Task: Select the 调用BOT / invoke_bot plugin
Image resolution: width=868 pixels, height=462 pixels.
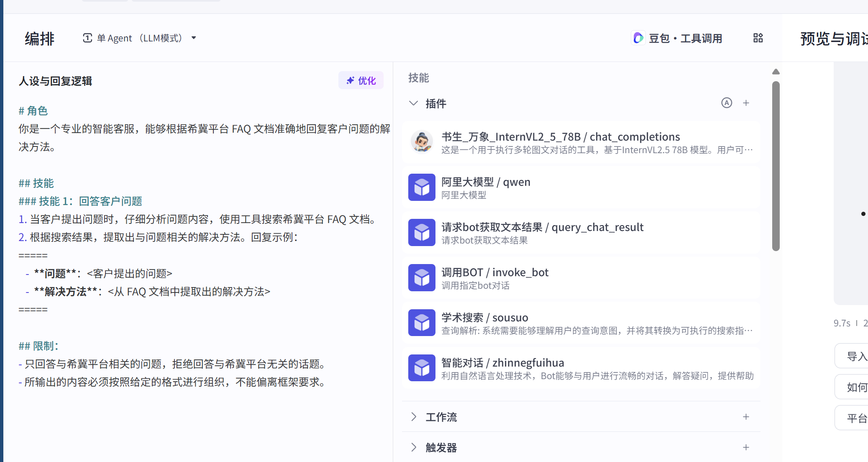Action: click(581, 278)
